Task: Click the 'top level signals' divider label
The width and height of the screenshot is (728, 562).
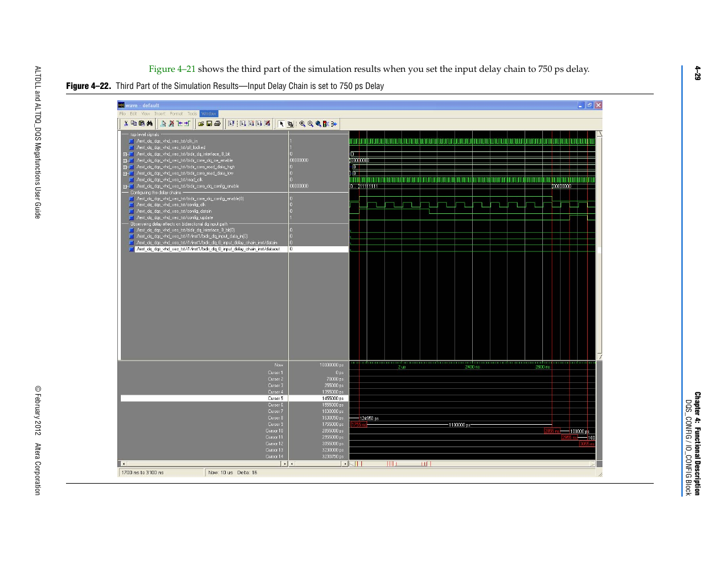Action: tap(144, 135)
